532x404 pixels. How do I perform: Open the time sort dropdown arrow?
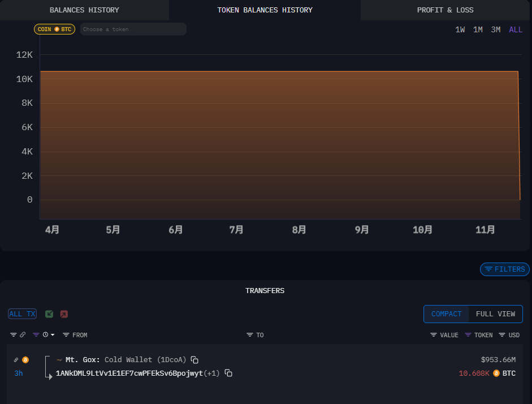53,335
